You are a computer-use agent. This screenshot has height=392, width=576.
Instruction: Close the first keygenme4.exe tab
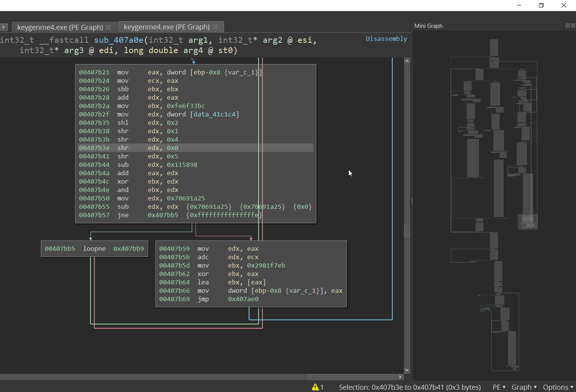pyautogui.click(x=108, y=27)
